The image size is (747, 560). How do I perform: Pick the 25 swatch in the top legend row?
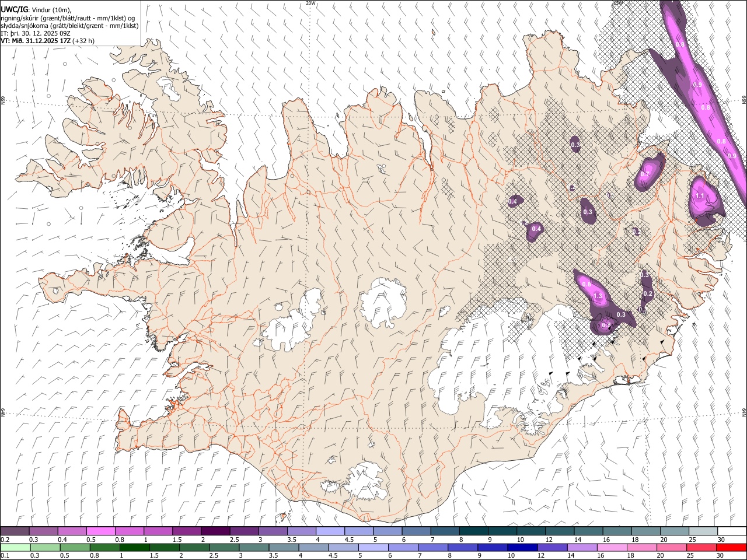click(x=703, y=531)
